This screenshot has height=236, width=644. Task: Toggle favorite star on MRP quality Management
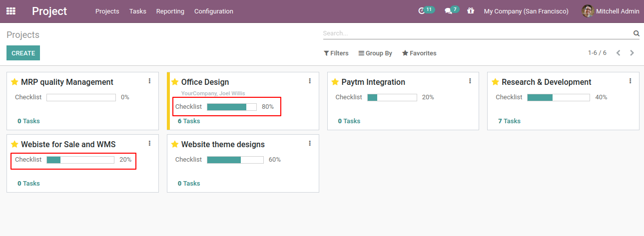(14, 82)
